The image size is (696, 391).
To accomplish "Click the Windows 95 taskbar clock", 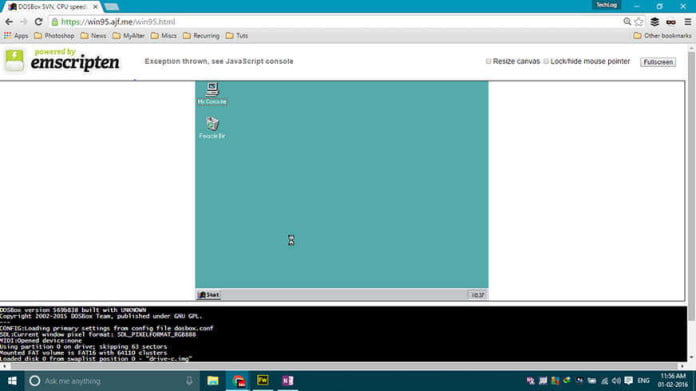I will click(477, 295).
